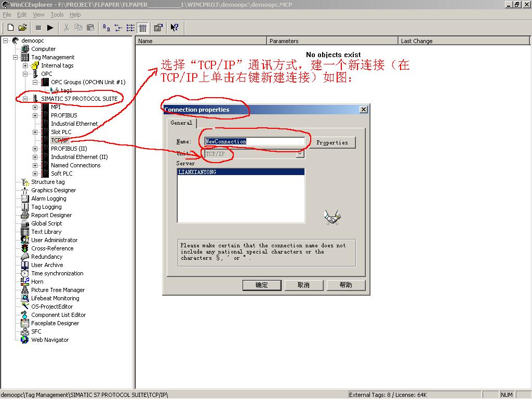This screenshot has height=399, width=532.
Task: Select the Text Library icon
Action: (x=25, y=232)
